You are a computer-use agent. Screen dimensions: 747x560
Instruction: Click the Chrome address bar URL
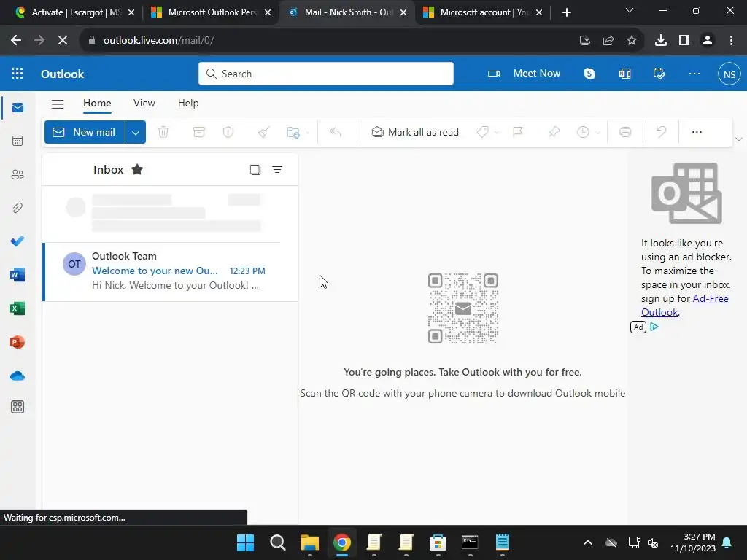[158, 41]
